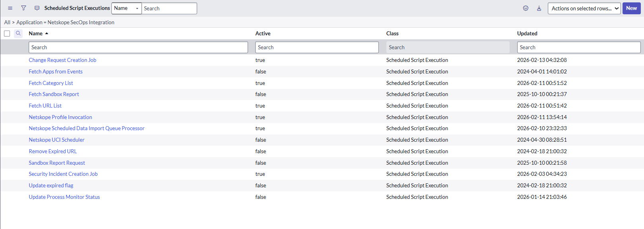Click the 2024-04-01 14:01:02 updated value

tap(542, 71)
